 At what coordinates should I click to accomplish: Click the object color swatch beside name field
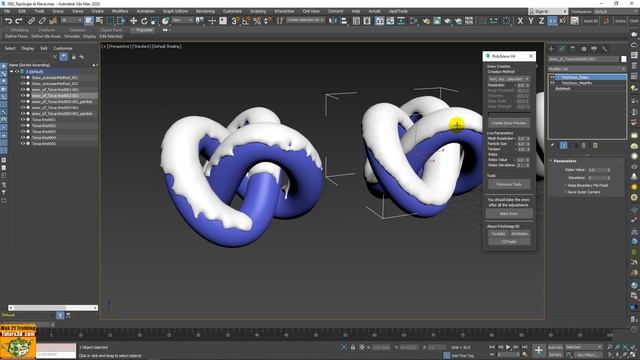[x=623, y=59]
